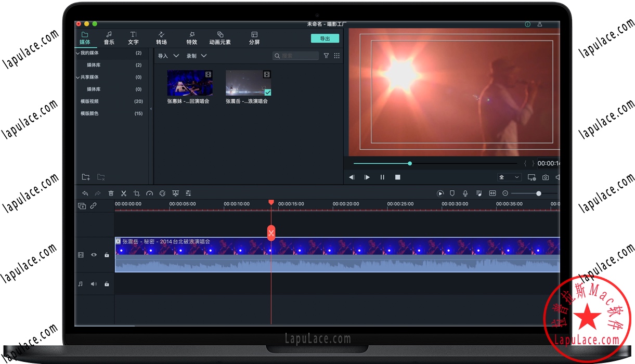The height and width of the screenshot is (364, 635).
Task: Take a snapshot with the camera icon
Action: point(546,177)
